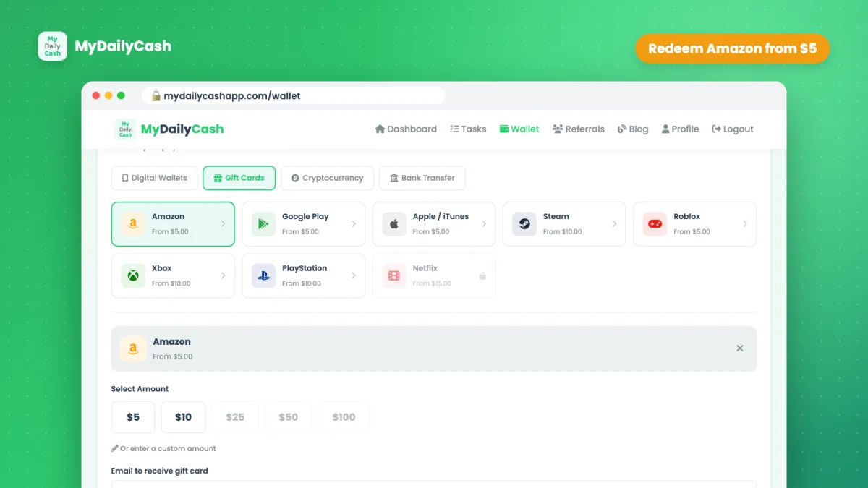
Task: Select the $50 amount option
Action: click(288, 417)
